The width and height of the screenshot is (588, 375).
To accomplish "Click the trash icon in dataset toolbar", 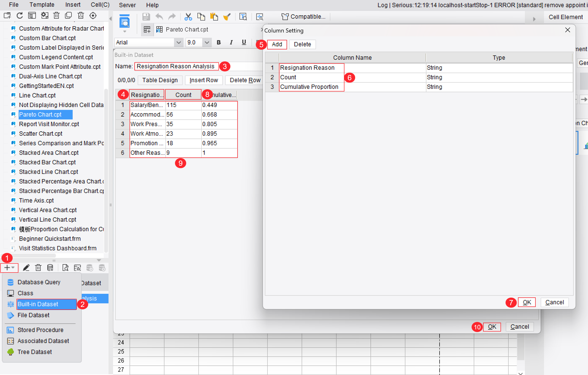I will point(38,268).
